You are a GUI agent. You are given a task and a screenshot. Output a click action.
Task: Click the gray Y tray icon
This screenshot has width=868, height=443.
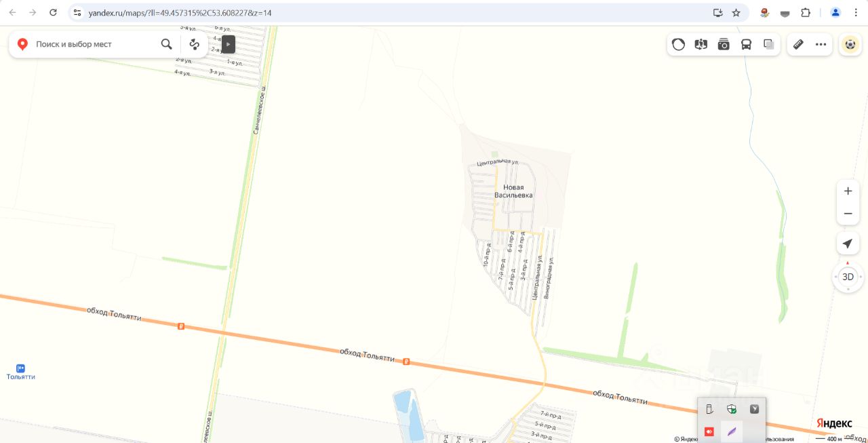click(x=754, y=409)
